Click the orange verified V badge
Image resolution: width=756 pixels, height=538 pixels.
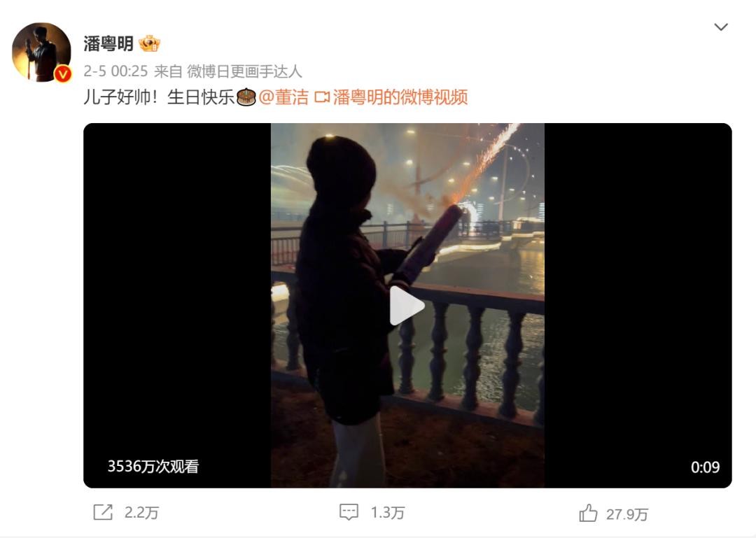[63, 73]
